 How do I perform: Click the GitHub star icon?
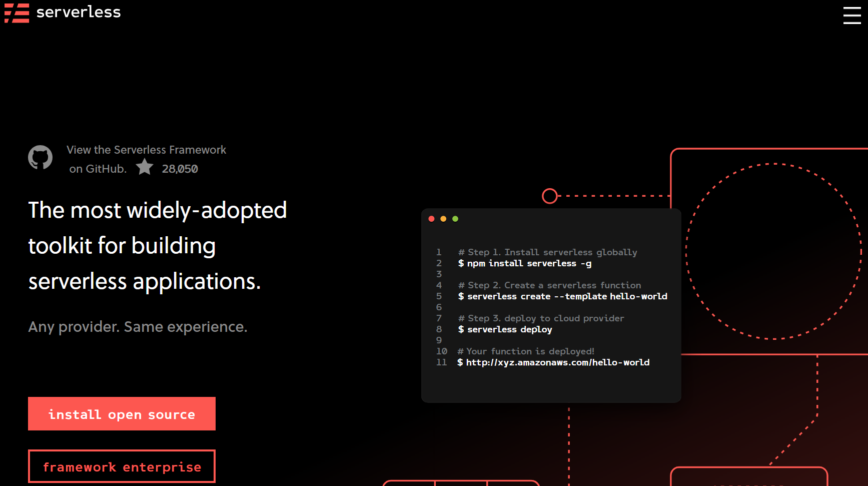tap(145, 167)
